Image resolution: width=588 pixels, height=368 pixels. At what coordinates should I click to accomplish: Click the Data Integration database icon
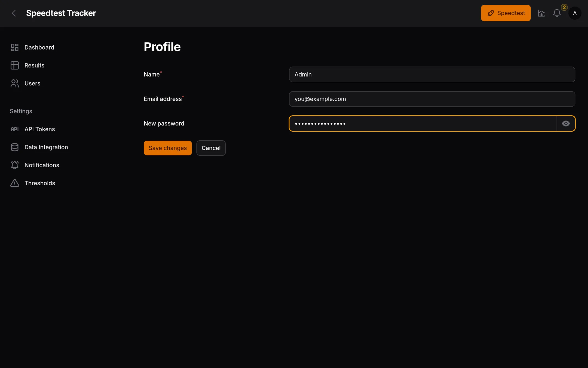[x=15, y=147]
